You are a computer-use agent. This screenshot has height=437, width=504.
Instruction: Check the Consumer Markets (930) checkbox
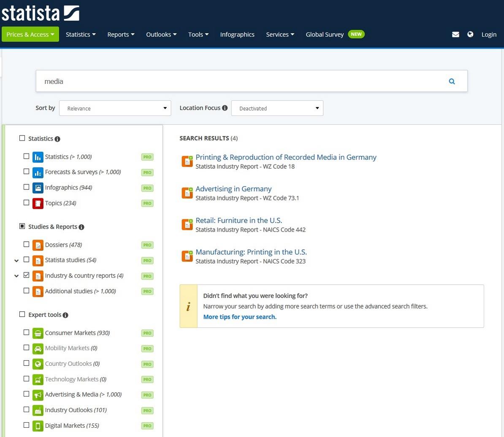(26, 332)
